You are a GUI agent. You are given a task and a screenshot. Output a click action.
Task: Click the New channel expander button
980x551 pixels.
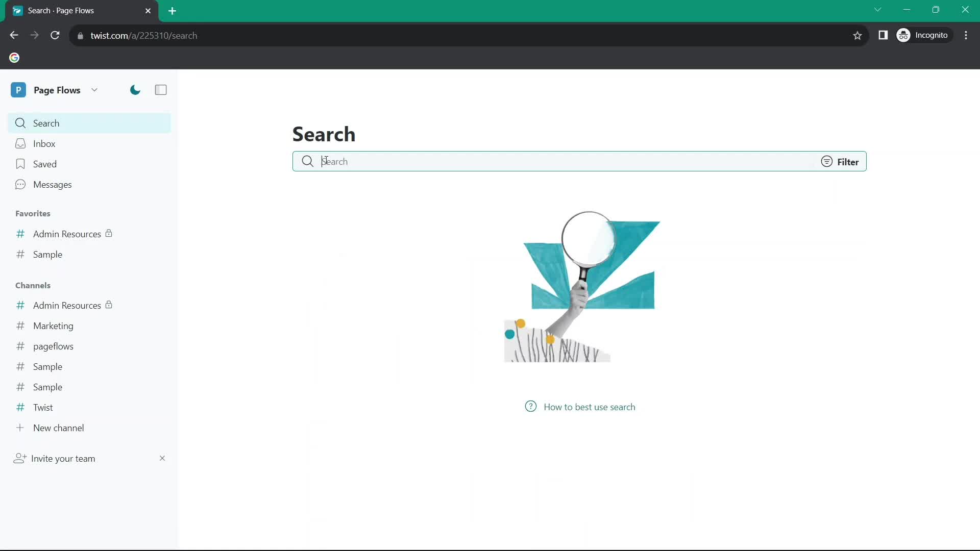(x=20, y=428)
